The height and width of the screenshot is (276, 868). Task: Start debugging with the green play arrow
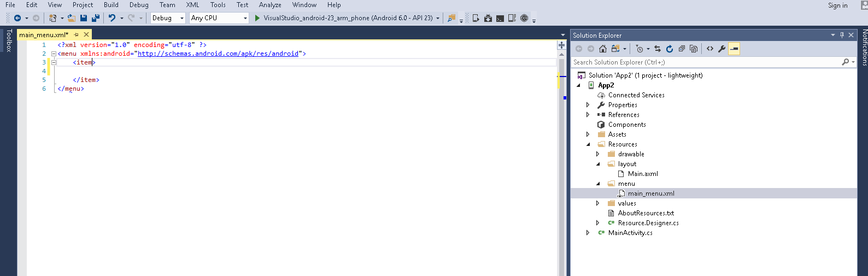pyautogui.click(x=257, y=18)
